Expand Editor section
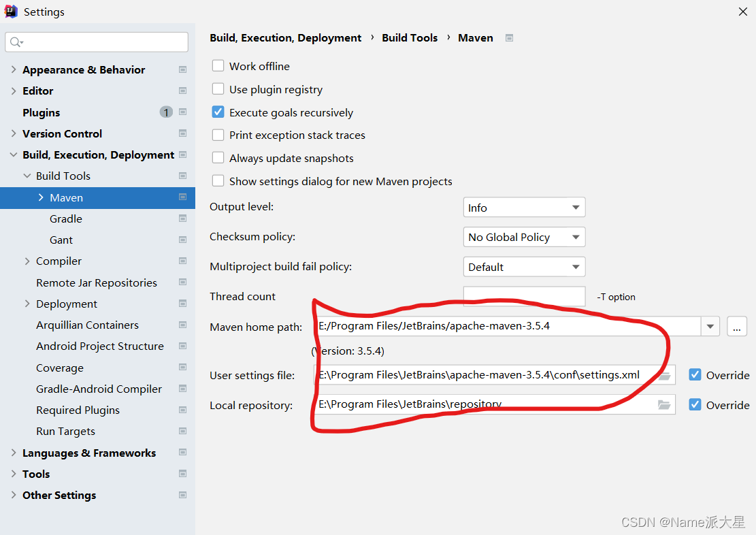The image size is (756, 535). (x=14, y=91)
